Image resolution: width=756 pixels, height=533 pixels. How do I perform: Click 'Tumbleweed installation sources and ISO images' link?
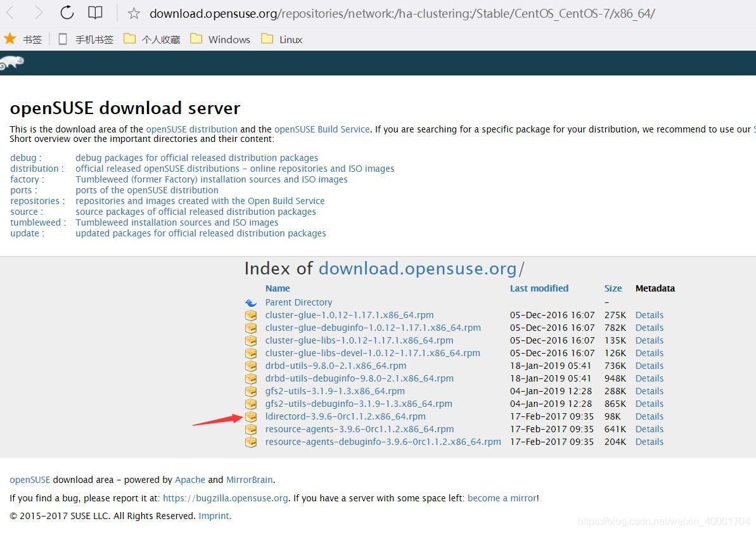pos(177,222)
